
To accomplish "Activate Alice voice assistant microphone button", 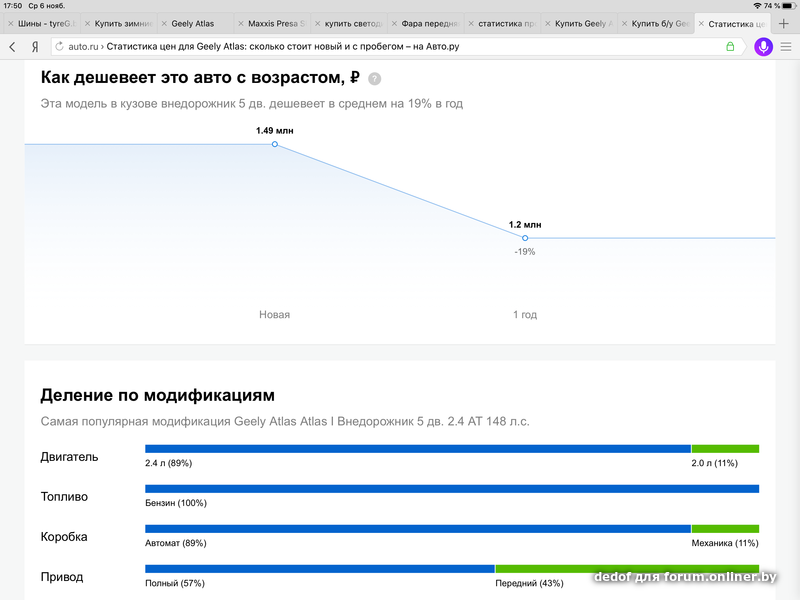I will (x=763, y=47).
